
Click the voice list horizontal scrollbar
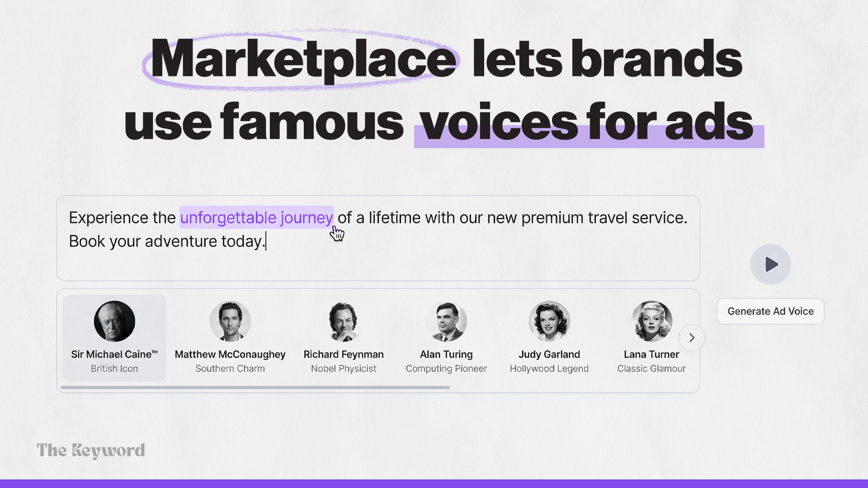pyautogui.click(x=255, y=387)
